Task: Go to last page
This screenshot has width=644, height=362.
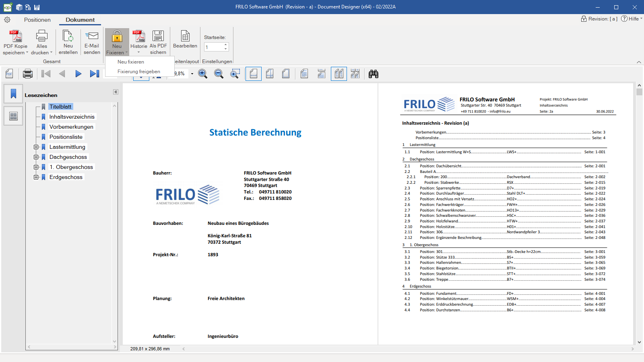Action: [95, 74]
